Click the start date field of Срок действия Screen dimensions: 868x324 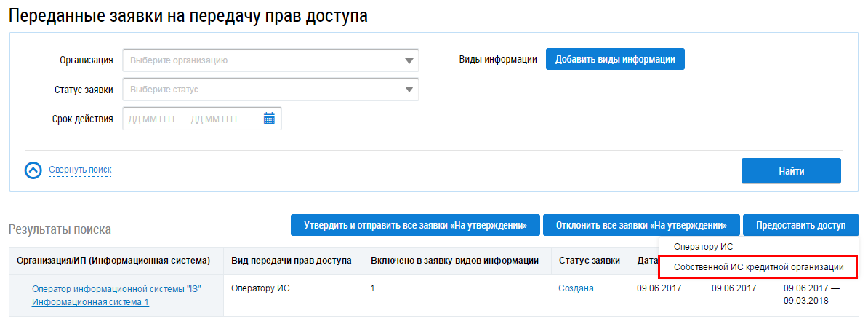(x=152, y=119)
